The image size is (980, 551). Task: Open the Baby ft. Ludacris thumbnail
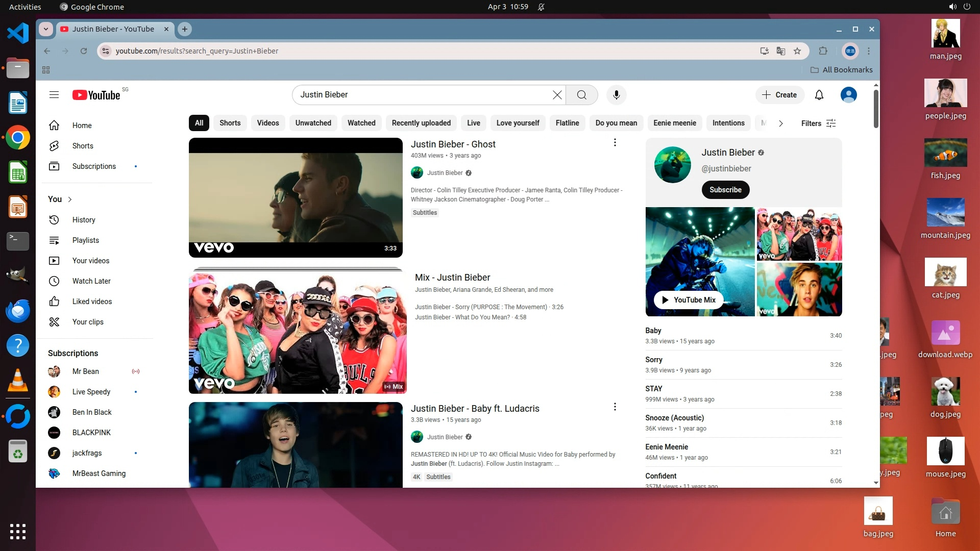click(x=296, y=444)
